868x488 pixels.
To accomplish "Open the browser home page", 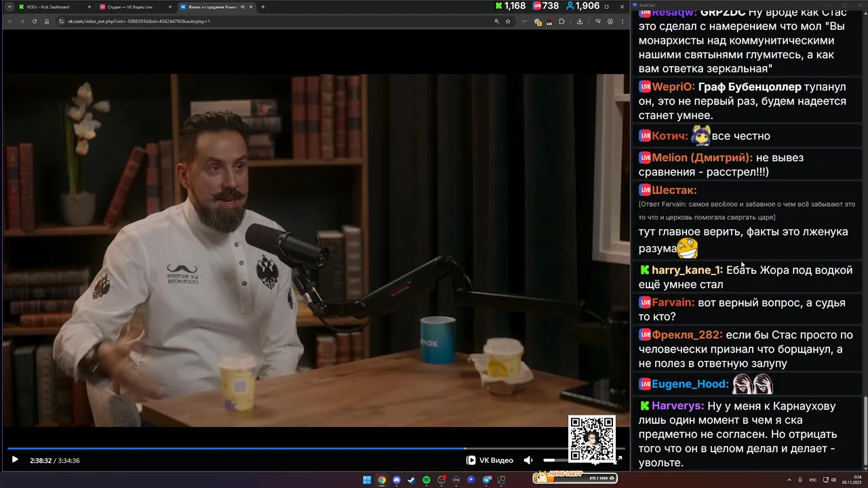I will tap(47, 21).
